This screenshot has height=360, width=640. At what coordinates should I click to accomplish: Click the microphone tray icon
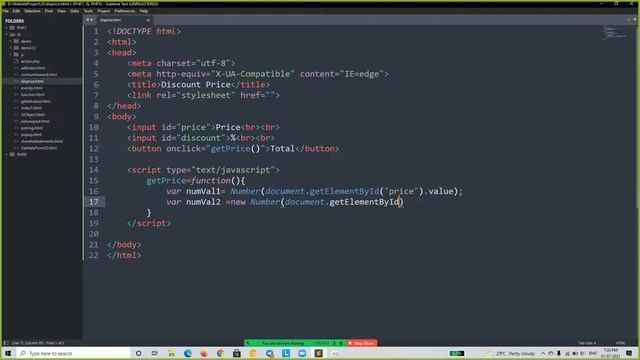tap(559, 353)
